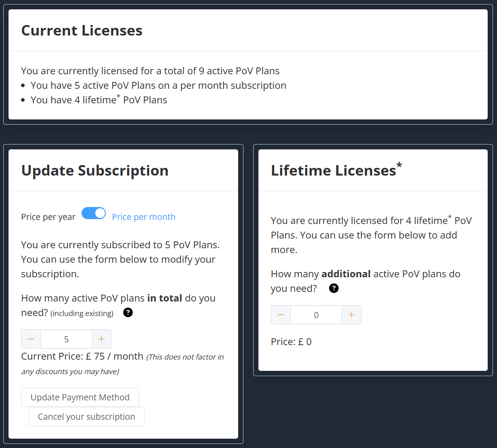
Task: Click the lifetime "Price: £ 0" text
Action: coord(291,342)
